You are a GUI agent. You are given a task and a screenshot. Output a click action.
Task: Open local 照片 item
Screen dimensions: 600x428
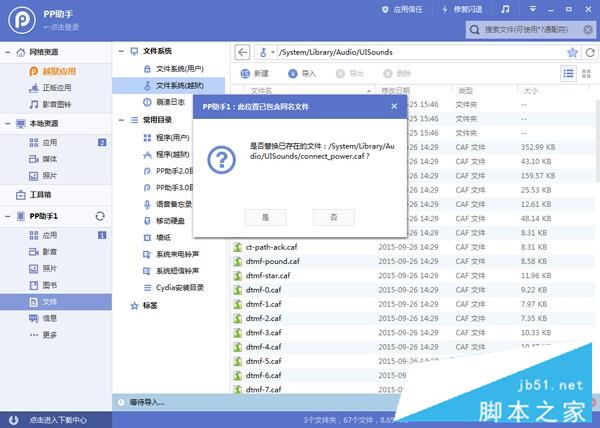(44, 176)
